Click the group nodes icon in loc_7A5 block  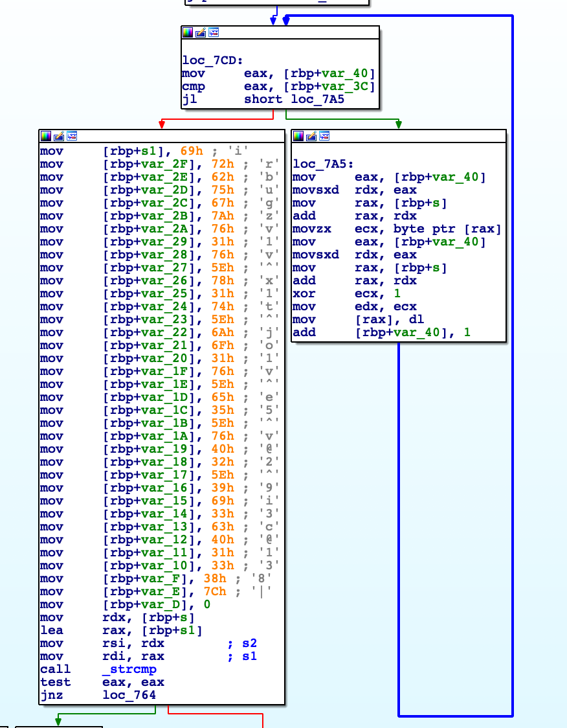pos(324,136)
